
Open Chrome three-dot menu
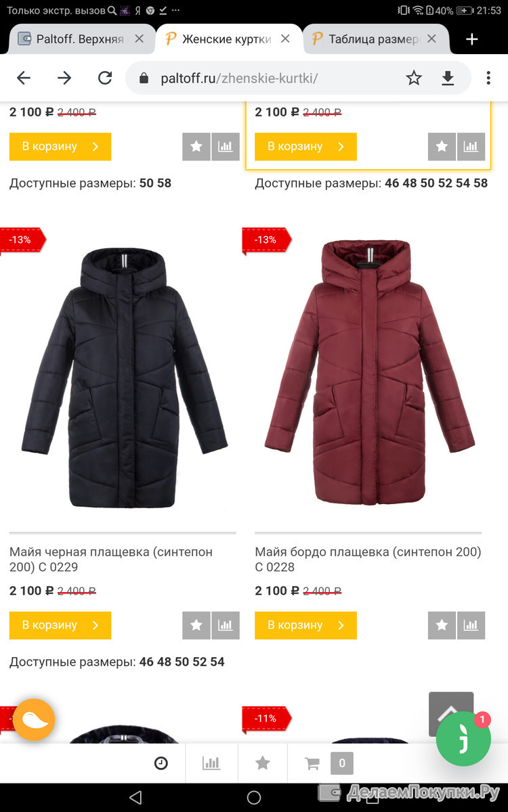click(x=488, y=78)
